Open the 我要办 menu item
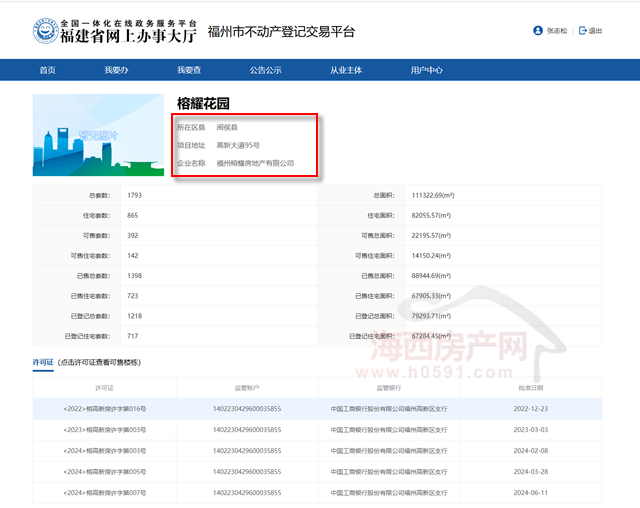This screenshot has height=508, width=640. point(116,70)
